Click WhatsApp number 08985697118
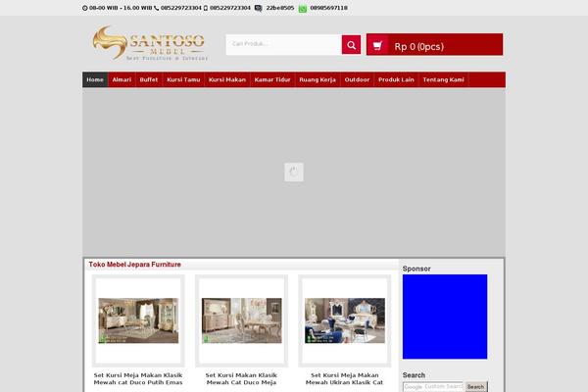 [329, 8]
